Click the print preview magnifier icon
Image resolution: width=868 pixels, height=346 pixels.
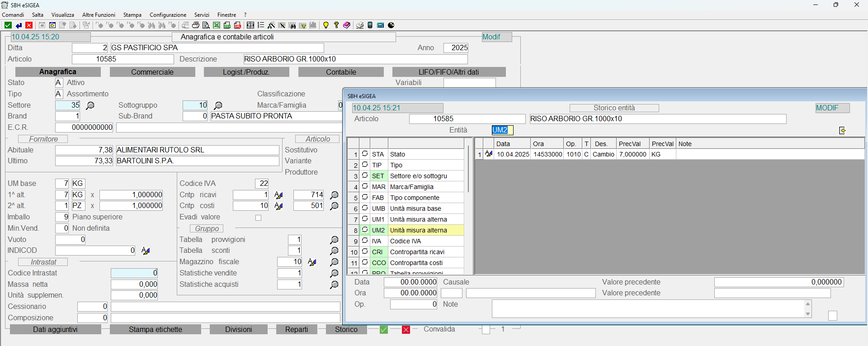[x=206, y=25]
